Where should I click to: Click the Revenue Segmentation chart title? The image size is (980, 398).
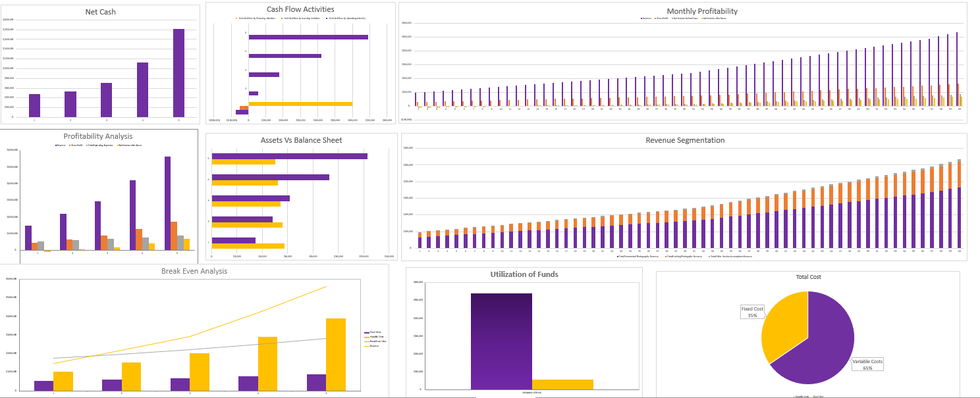[685, 140]
